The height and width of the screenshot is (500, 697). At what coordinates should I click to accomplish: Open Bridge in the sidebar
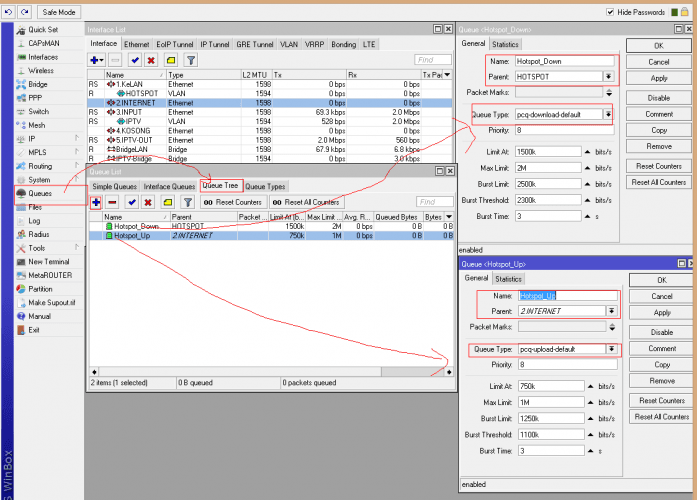point(37,84)
